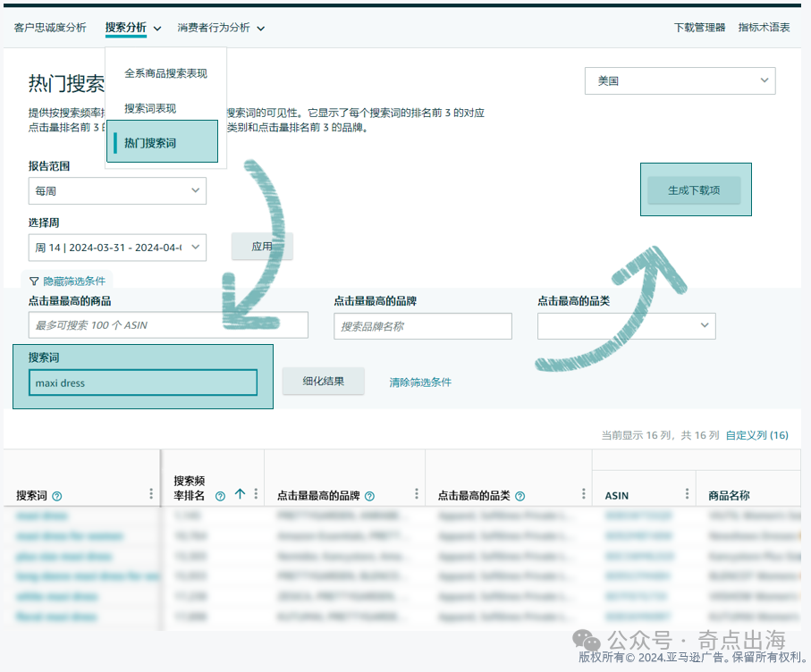
Task: Open the 点击最高的品类 dropdown
Action: 625,326
